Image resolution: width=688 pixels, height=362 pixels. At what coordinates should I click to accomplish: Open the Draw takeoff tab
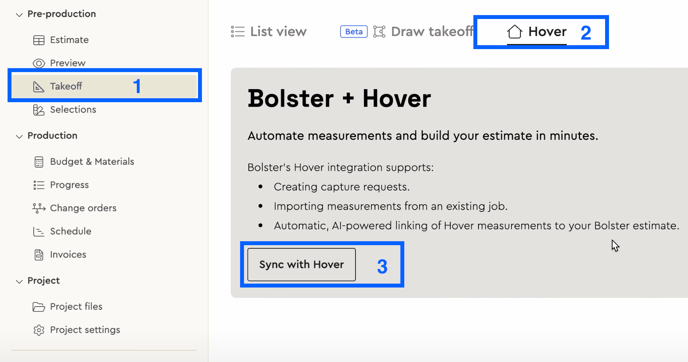[423, 32]
